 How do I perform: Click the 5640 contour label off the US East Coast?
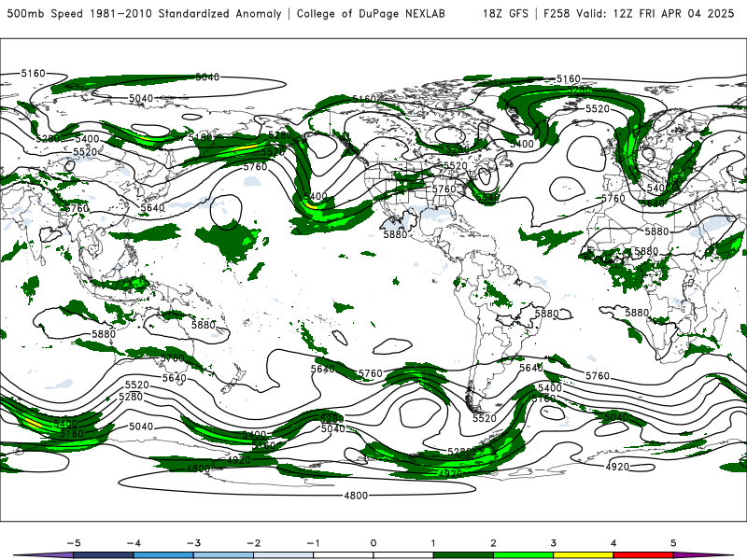(x=486, y=197)
